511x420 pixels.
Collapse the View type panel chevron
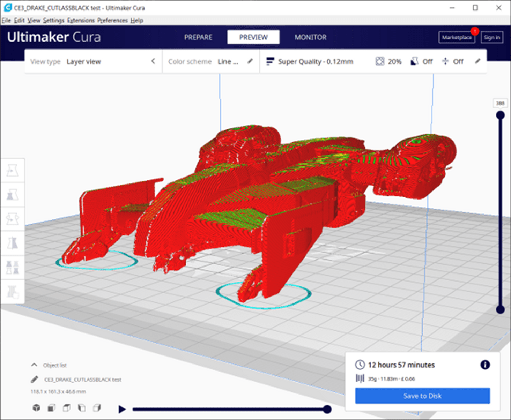[x=153, y=61]
